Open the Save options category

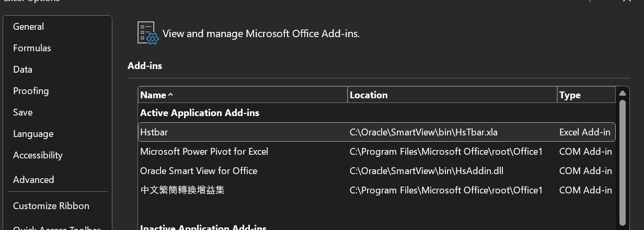(x=23, y=112)
